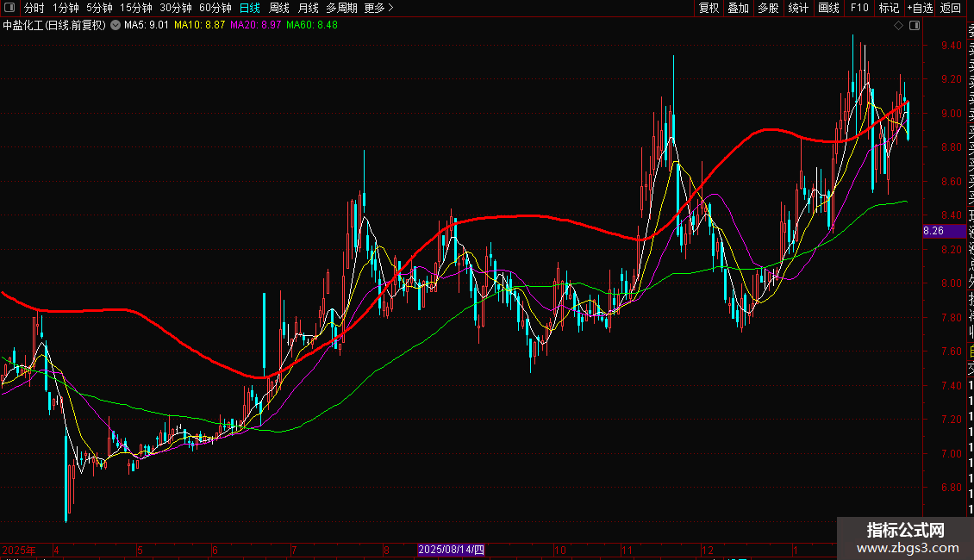Select the 1分钟 period
The image size is (974, 560).
pos(66,8)
